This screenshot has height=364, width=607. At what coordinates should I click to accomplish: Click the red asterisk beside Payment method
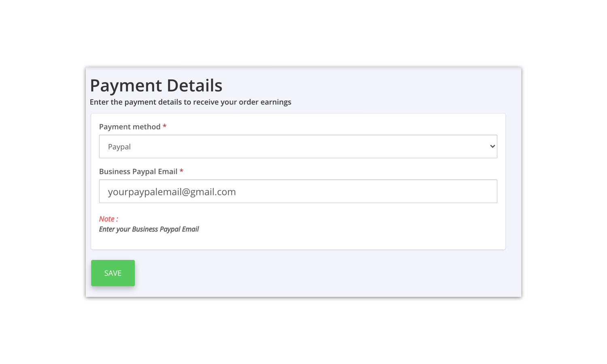(x=165, y=126)
